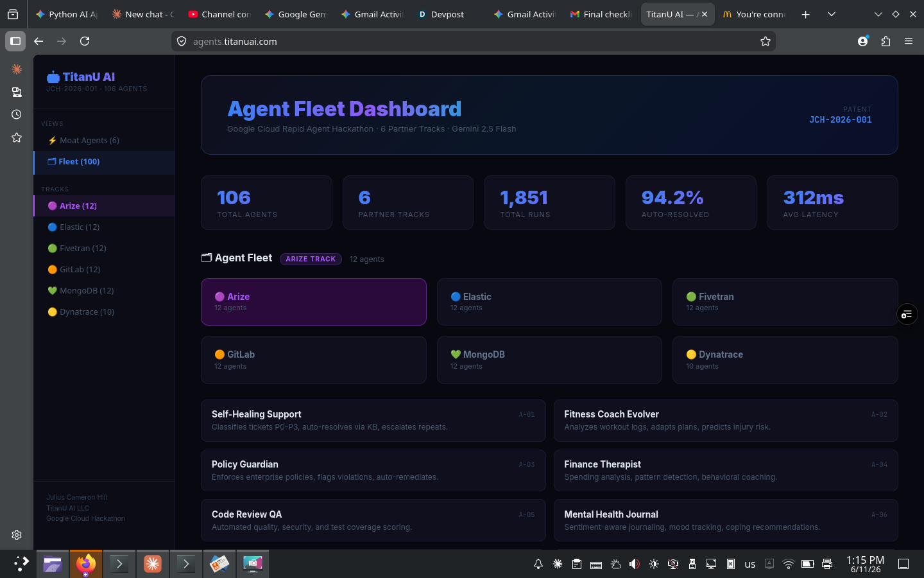924x578 pixels.
Task: Open volume control in system tray
Action: tap(635, 564)
